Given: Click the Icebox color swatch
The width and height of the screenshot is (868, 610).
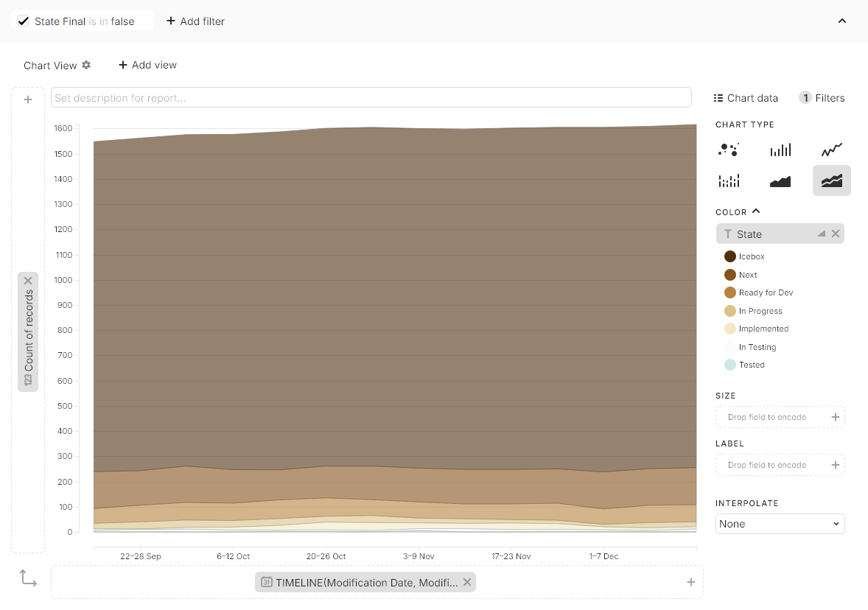Looking at the screenshot, I should [730, 256].
